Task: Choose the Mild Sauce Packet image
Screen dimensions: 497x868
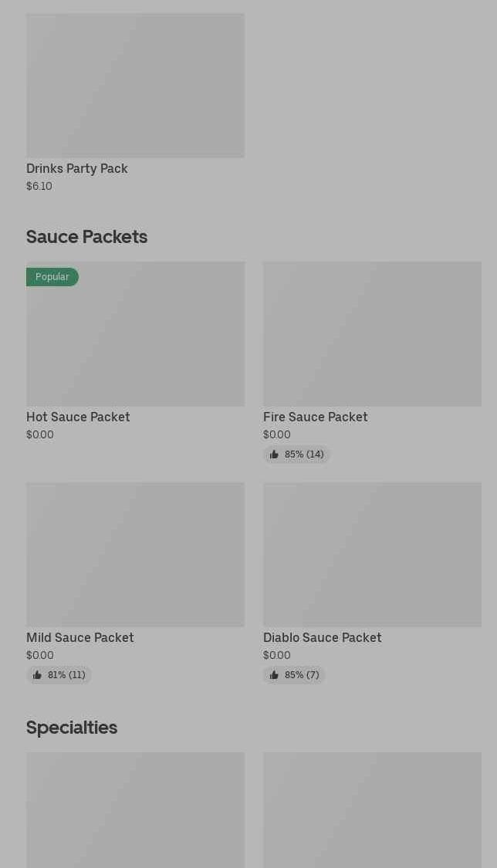Action: 135,554
